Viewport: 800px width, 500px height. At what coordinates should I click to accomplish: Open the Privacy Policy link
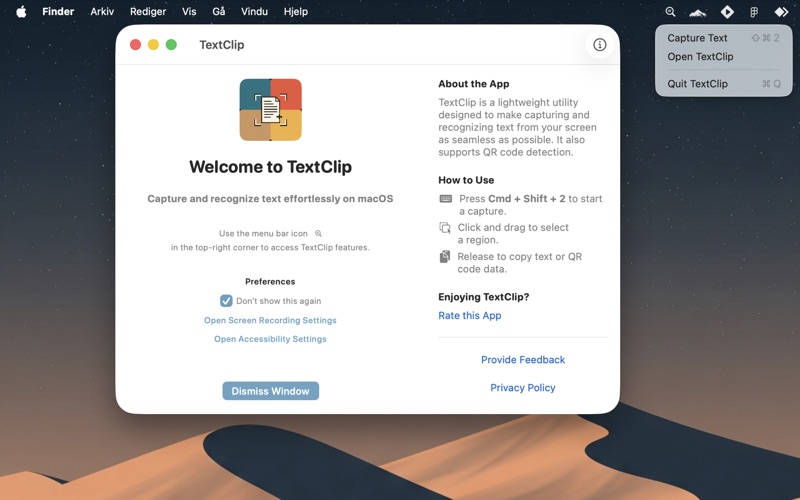[523, 388]
